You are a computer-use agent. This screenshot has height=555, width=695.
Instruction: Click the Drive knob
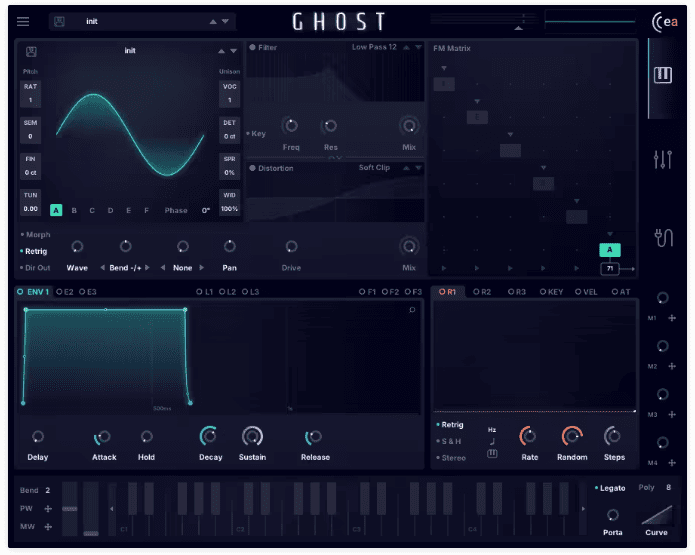(x=291, y=246)
